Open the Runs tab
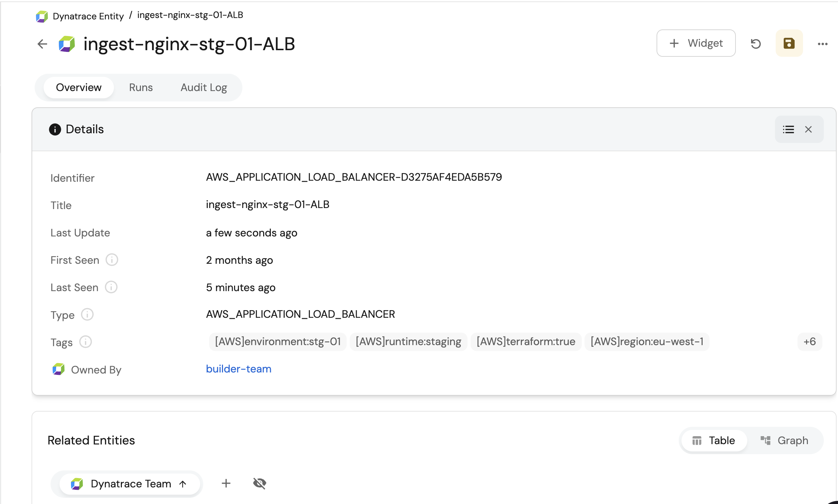The height and width of the screenshot is (504, 838). tap(141, 88)
